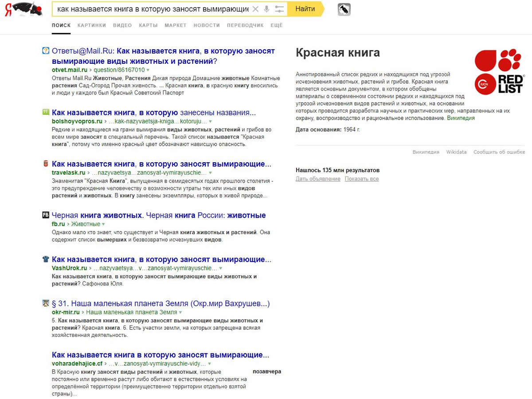Click the VashUrok shirt favicon

pyautogui.click(x=46, y=259)
